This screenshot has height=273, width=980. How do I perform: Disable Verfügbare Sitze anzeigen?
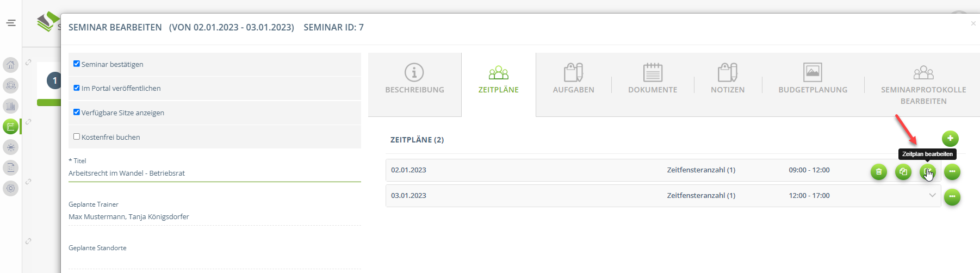(77, 112)
